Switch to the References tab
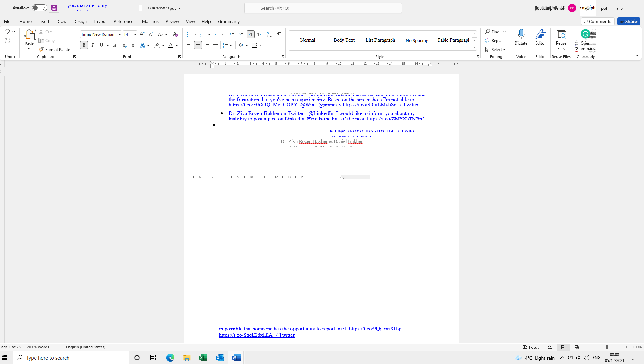Screen dimensions: 644x364 pos(124,21)
